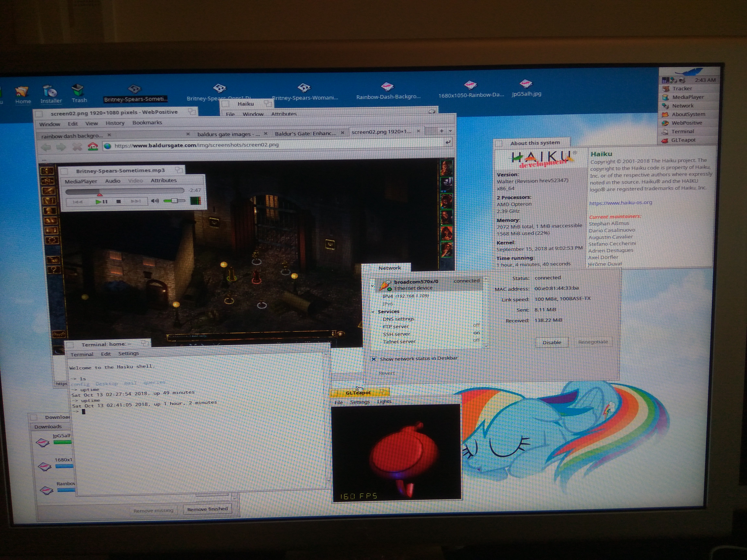Close the screen02.png tab
Screen dimensions: 747x560
(418, 131)
